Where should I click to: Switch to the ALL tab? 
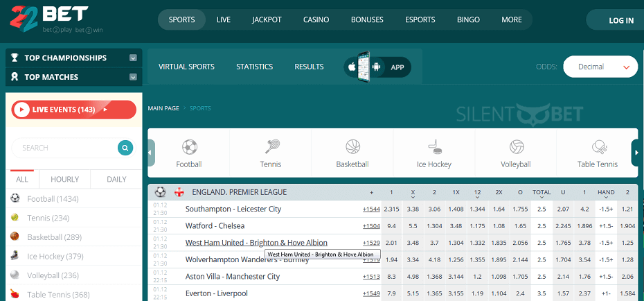coord(22,180)
